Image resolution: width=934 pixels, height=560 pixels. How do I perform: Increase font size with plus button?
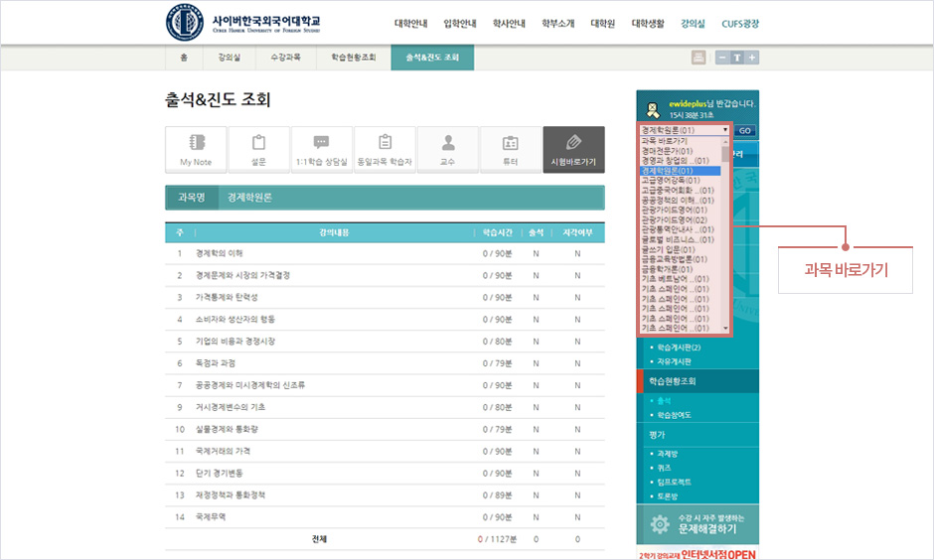tap(752, 58)
